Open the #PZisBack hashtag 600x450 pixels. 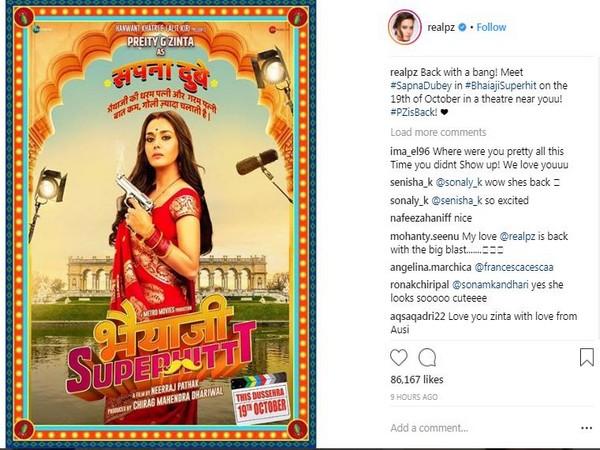[414, 112]
